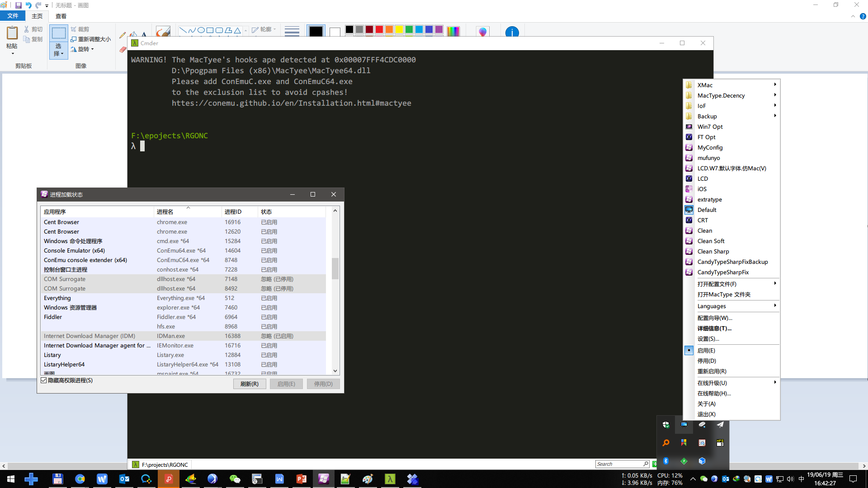Open the HFS tray icon
The image size is (868, 488).
click(720, 442)
